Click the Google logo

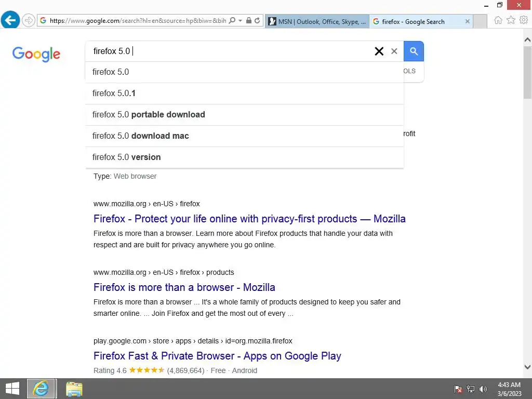click(x=36, y=54)
